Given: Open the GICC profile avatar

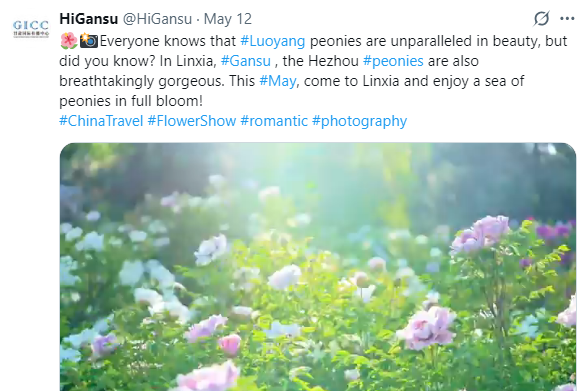Looking at the screenshot, I should click(31, 29).
